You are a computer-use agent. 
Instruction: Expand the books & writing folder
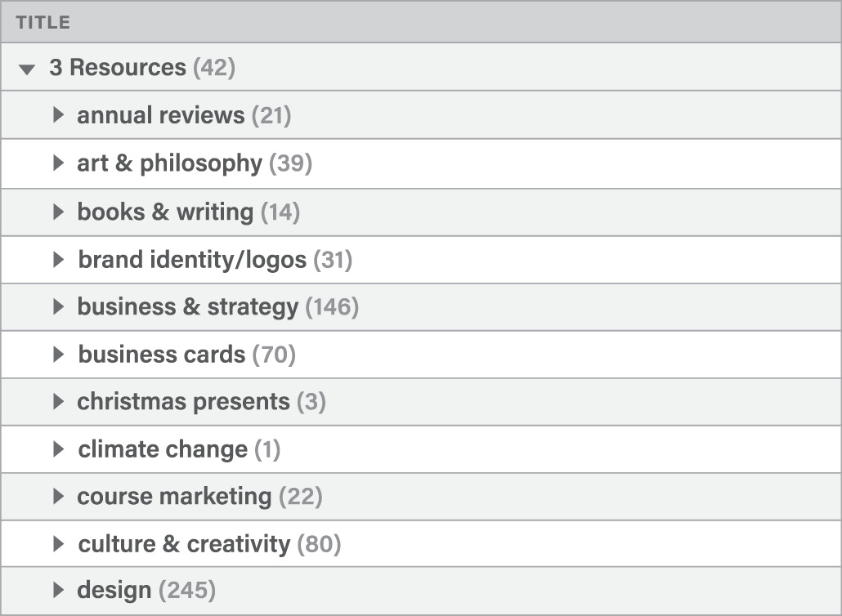(58, 212)
